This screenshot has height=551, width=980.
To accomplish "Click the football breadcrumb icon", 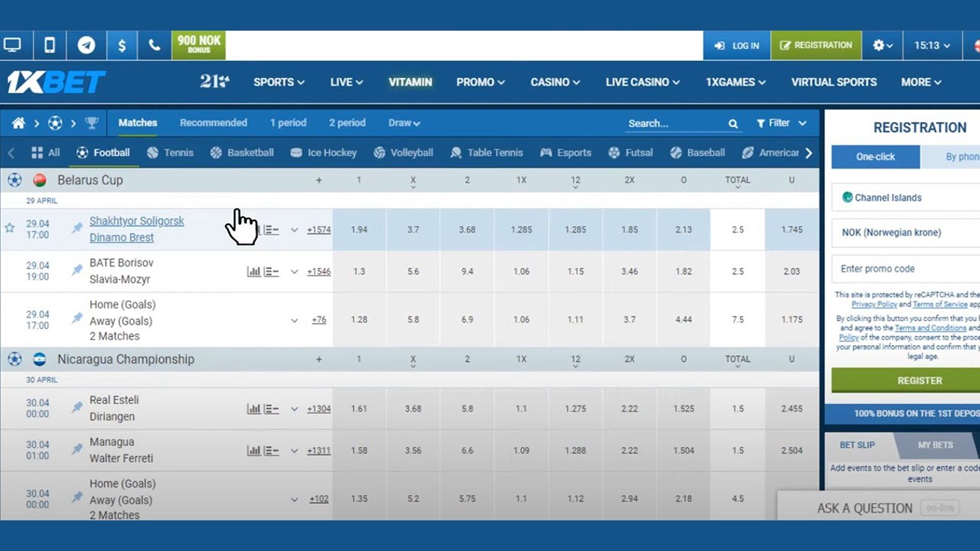I will tap(55, 123).
